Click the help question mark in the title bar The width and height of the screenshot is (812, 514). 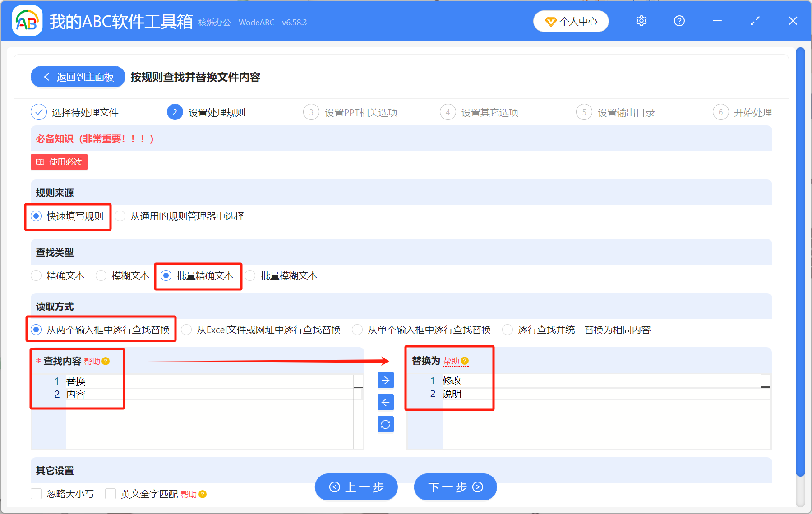coord(679,21)
